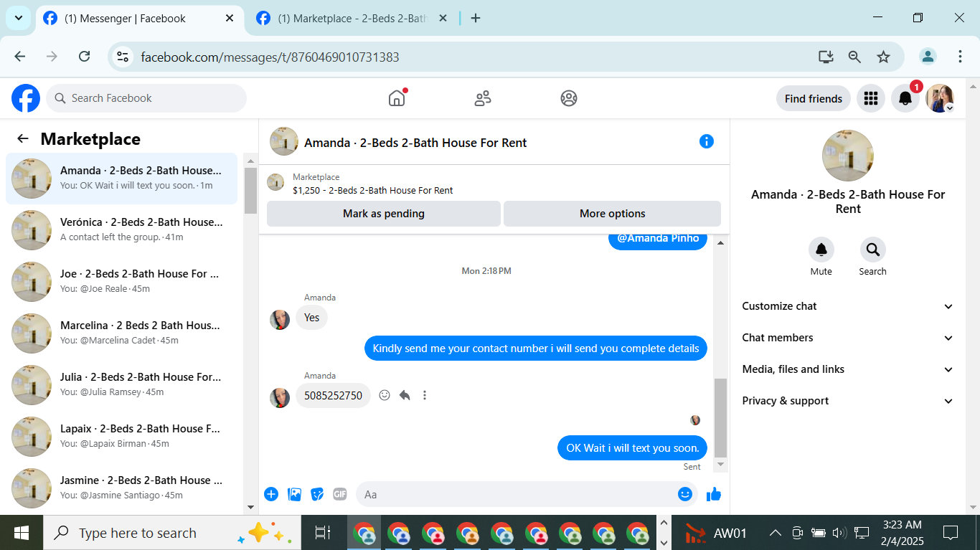This screenshot has width=980, height=550.
Task: Install app icon in address bar
Action: pyautogui.click(x=826, y=57)
